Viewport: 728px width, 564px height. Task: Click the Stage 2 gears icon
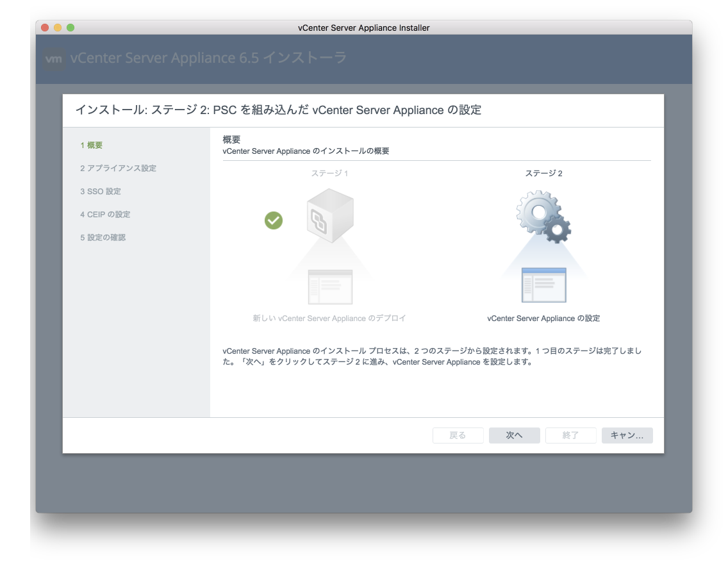tap(543, 217)
